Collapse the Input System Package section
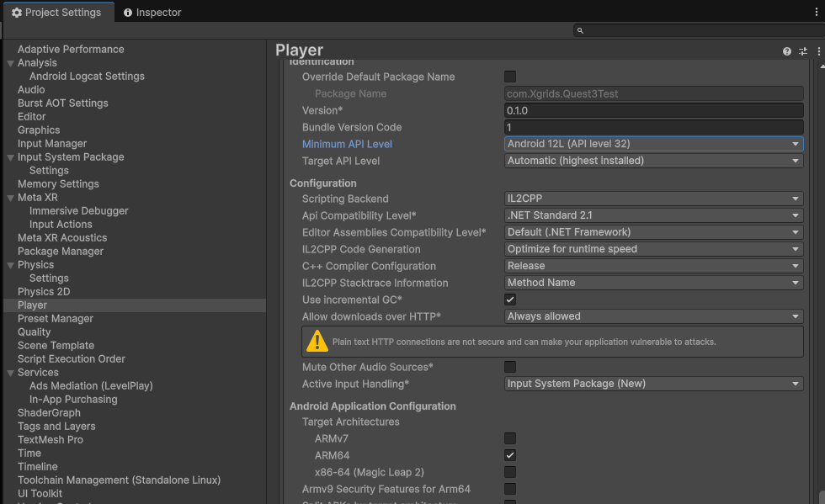 [x=10, y=157]
